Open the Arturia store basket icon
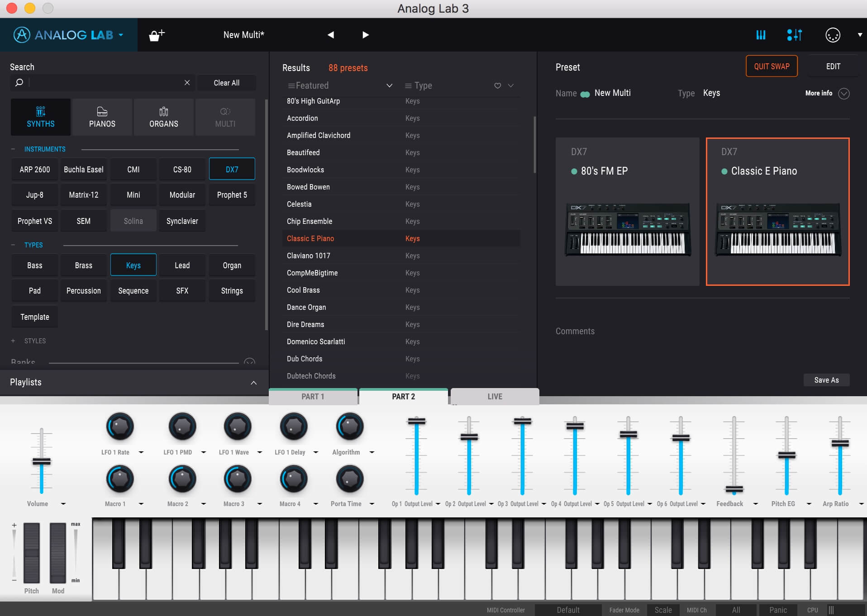 pos(157,35)
